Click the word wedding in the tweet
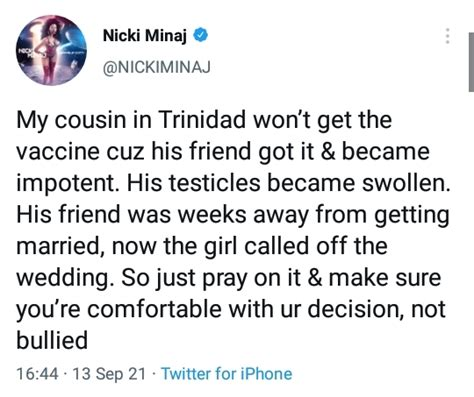Screen dimensions: 474x397 [65, 278]
